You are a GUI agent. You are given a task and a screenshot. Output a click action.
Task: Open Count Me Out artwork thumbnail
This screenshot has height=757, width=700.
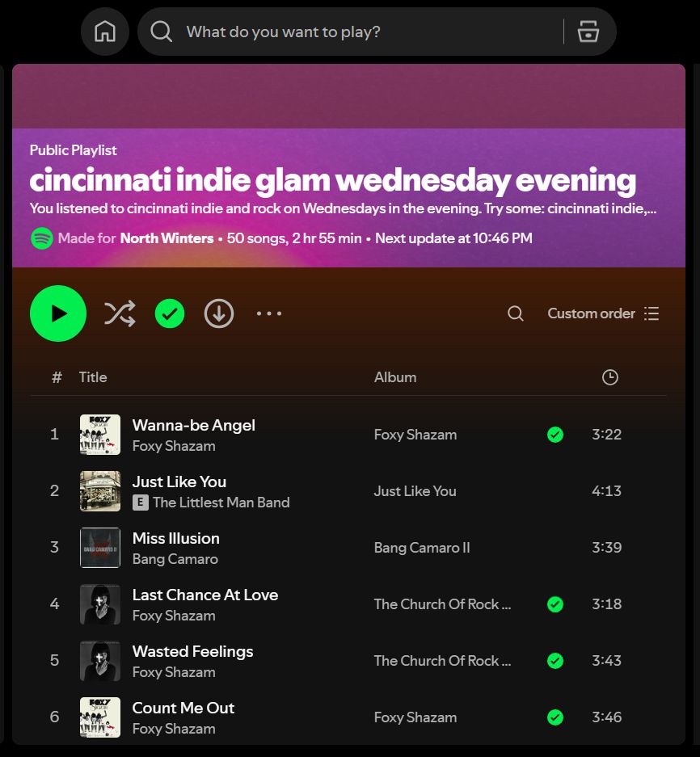(100, 717)
